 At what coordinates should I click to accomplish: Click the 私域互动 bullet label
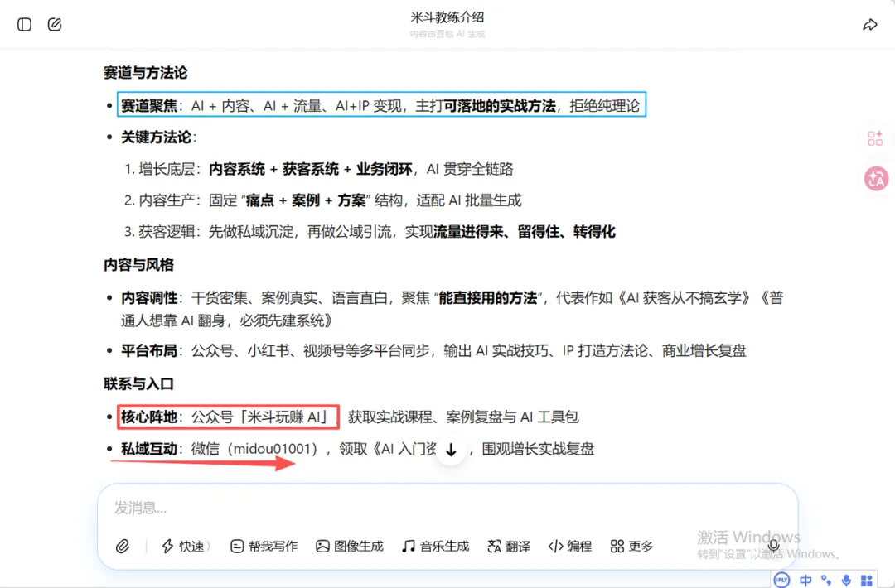click(149, 449)
